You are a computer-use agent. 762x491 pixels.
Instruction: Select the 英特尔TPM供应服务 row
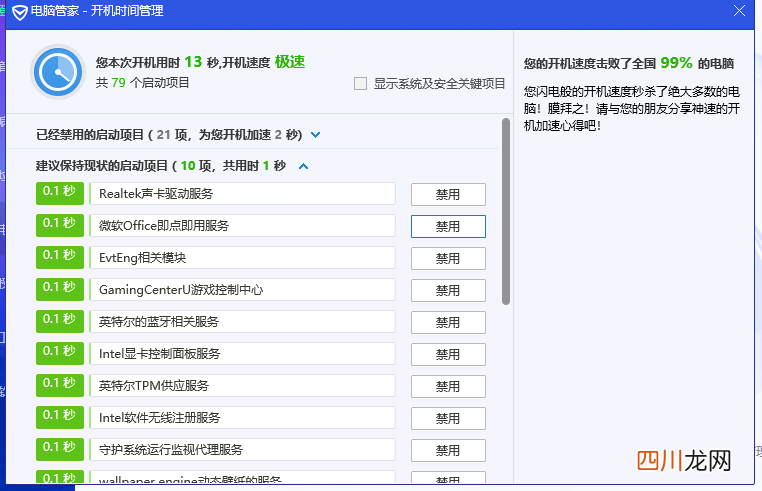coord(242,386)
